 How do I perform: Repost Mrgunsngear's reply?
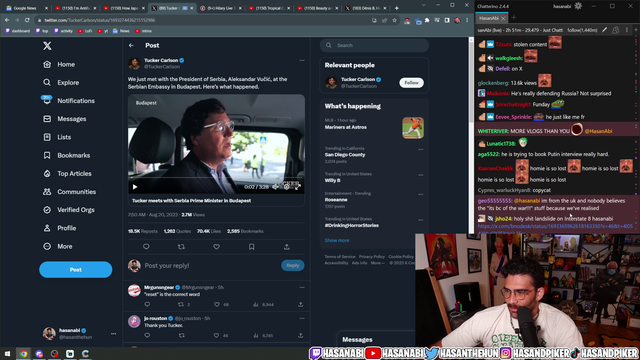(181, 304)
